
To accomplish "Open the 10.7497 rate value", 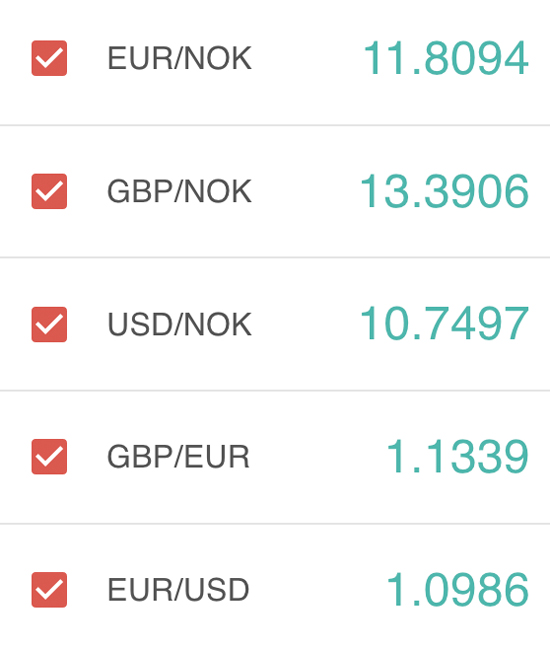I will 444,323.
